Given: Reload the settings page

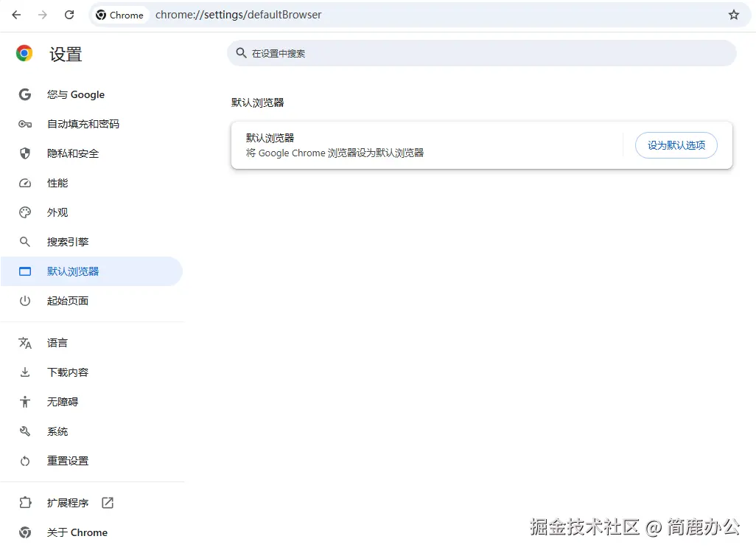Looking at the screenshot, I should coord(69,14).
